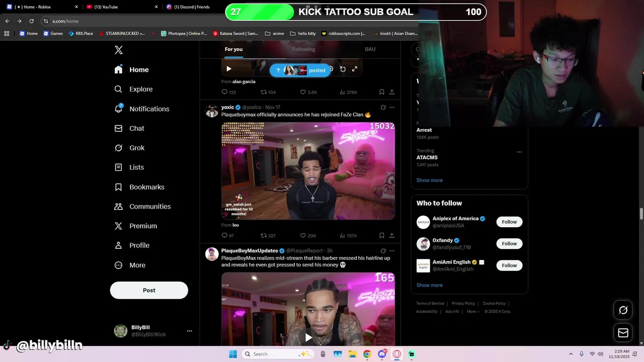The width and height of the screenshot is (644, 362).
Task: Open the Windows Start menu
Action: coord(232,354)
